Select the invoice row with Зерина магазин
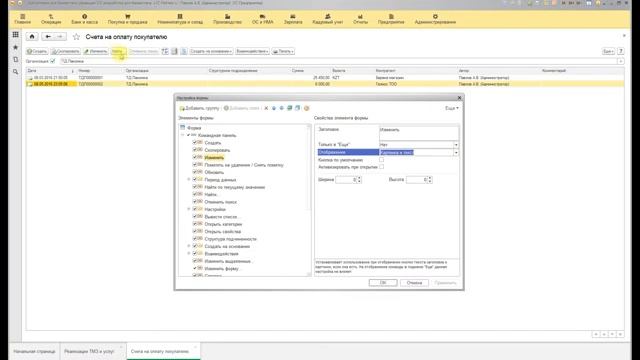This screenshot has height=360, width=640. pos(325,78)
